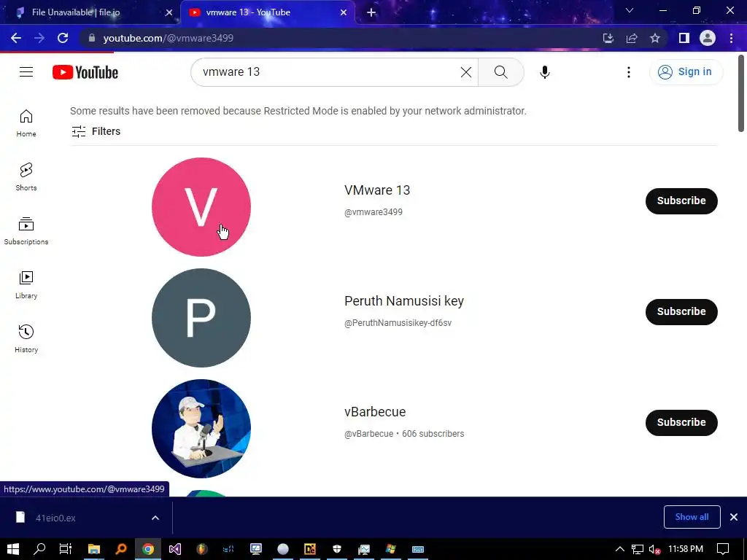The image size is (747, 560).
Task: Open Shorts in sidebar
Action: coord(26,177)
